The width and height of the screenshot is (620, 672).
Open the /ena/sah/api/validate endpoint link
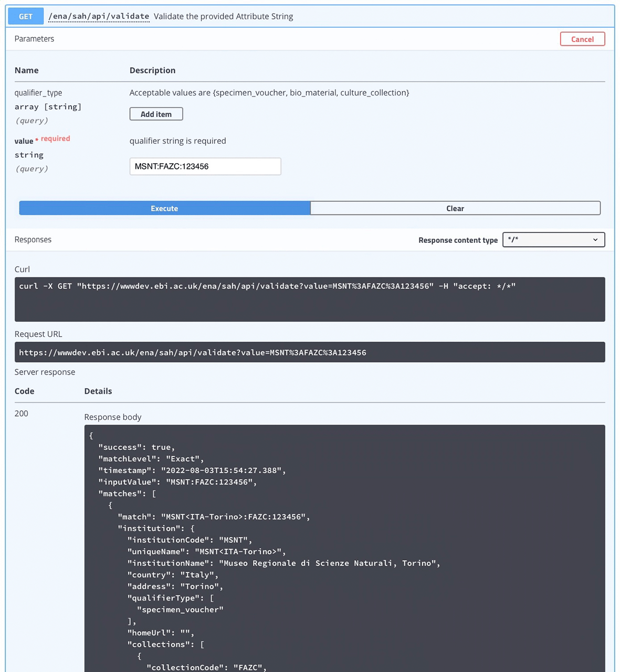point(98,16)
